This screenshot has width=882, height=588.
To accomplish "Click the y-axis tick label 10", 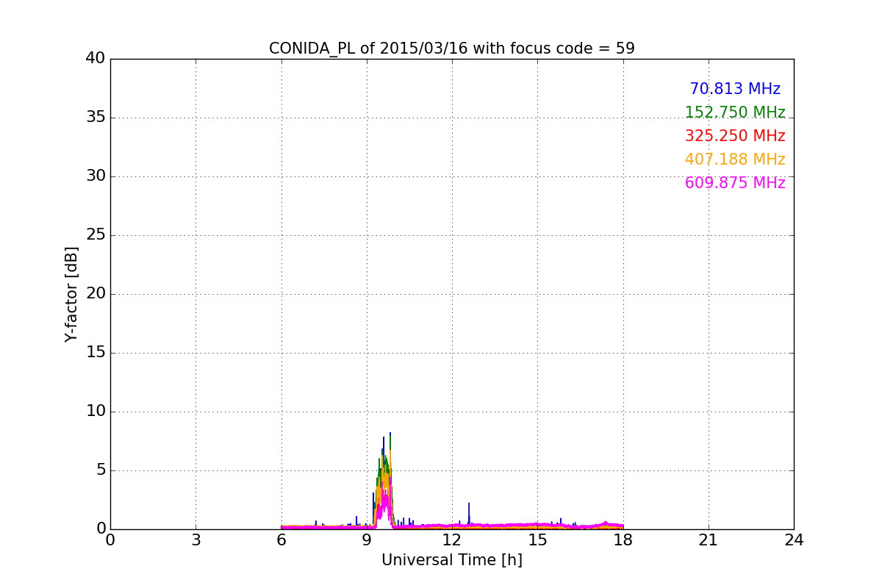I will coord(96,412).
